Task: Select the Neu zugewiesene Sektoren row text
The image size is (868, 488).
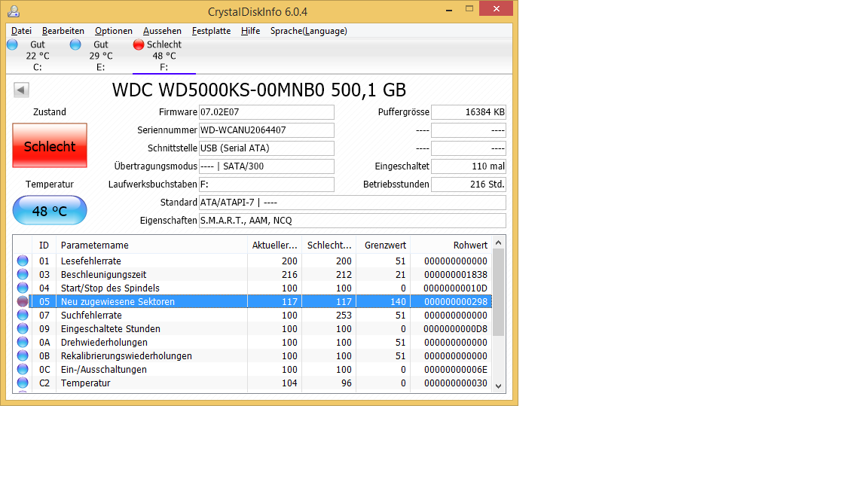Action: 118,301
